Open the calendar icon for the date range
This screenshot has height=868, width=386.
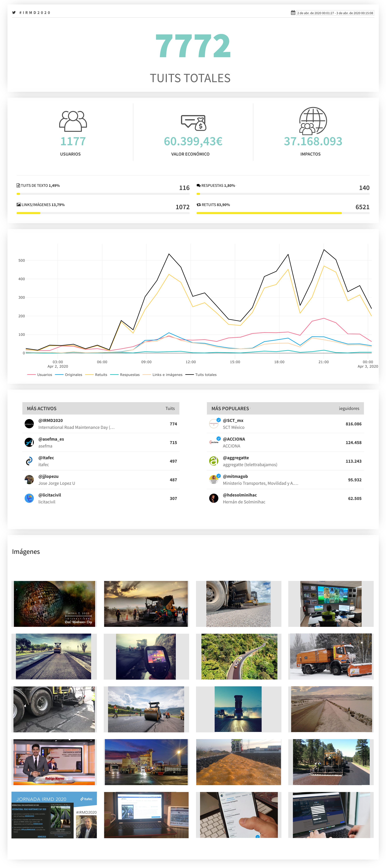tap(293, 13)
